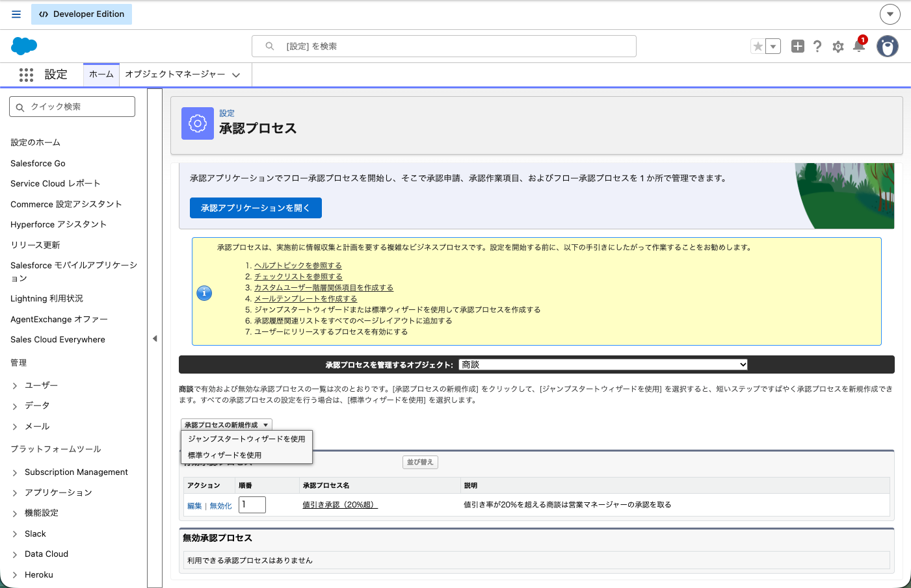Open Salesforce Go in the sidebar
Viewport: 911px width, 588px height.
38,164
